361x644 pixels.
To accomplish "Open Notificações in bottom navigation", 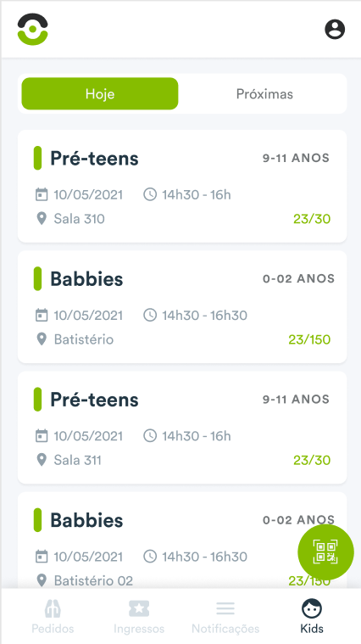I will [x=225, y=616].
